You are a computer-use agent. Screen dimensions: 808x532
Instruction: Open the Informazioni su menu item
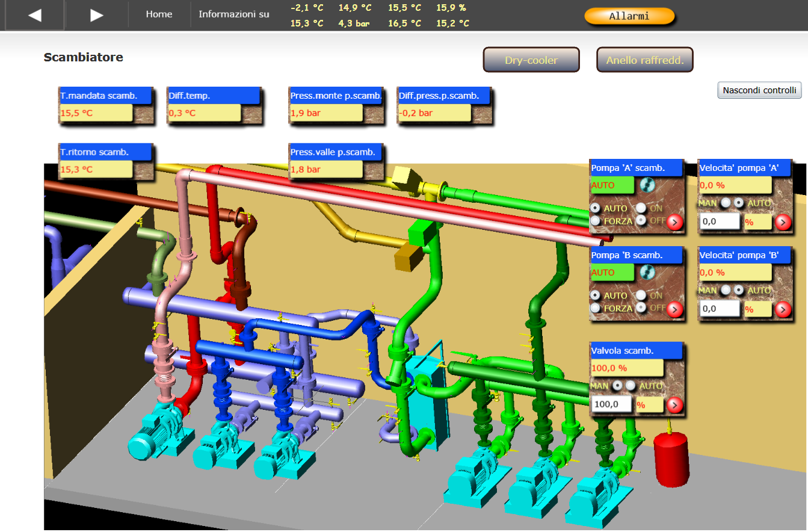coord(234,14)
